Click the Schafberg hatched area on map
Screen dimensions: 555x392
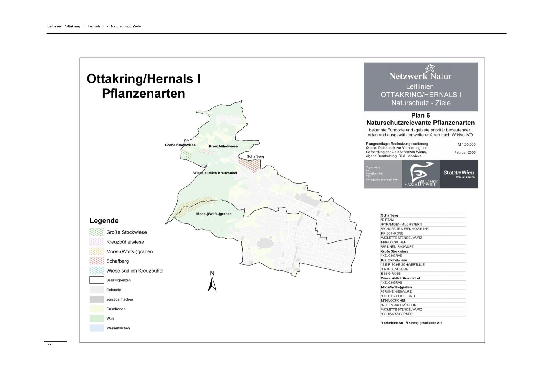(251, 164)
